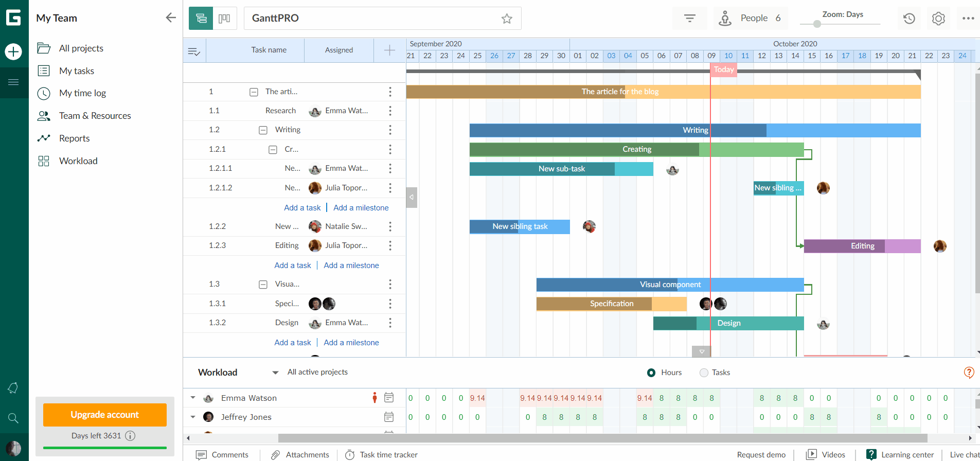Click the Design Gantt bar
The height and width of the screenshot is (461, 980).
point(728,323)
